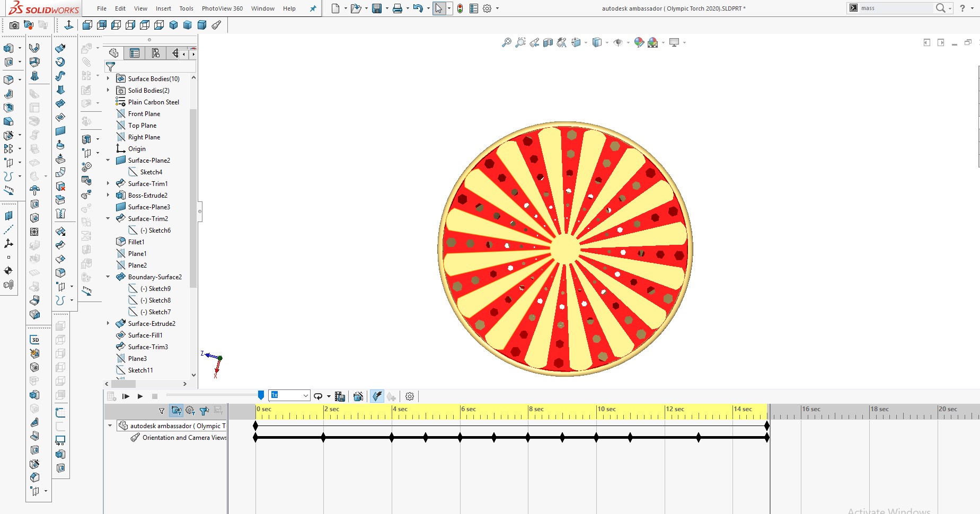Click the Options gear in top toolbar

point(487,8)
